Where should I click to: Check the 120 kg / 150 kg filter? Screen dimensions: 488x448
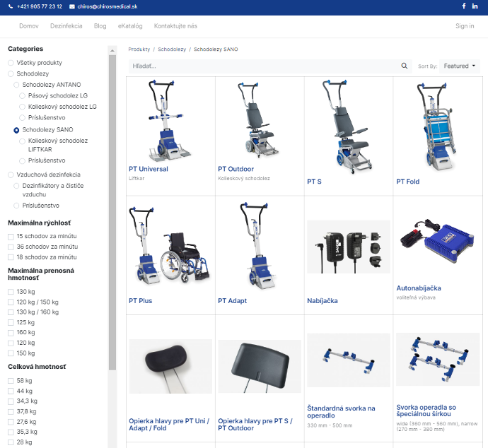click(11, 302)
